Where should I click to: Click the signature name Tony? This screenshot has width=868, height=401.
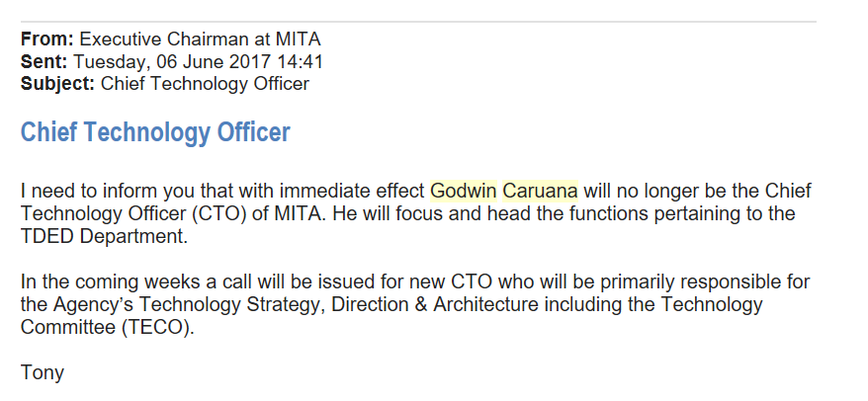pyautogui.click(x=43, y=372)
